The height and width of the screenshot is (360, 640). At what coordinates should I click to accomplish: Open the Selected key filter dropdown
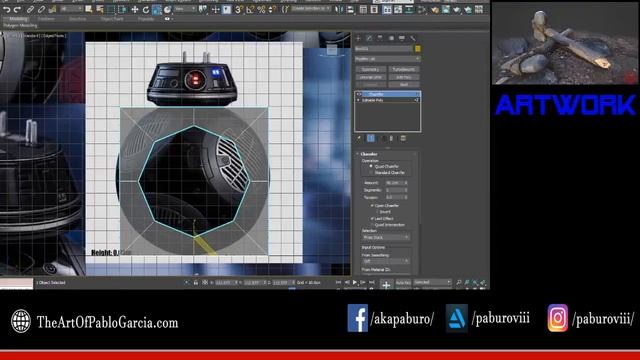(x=433, y=282)
